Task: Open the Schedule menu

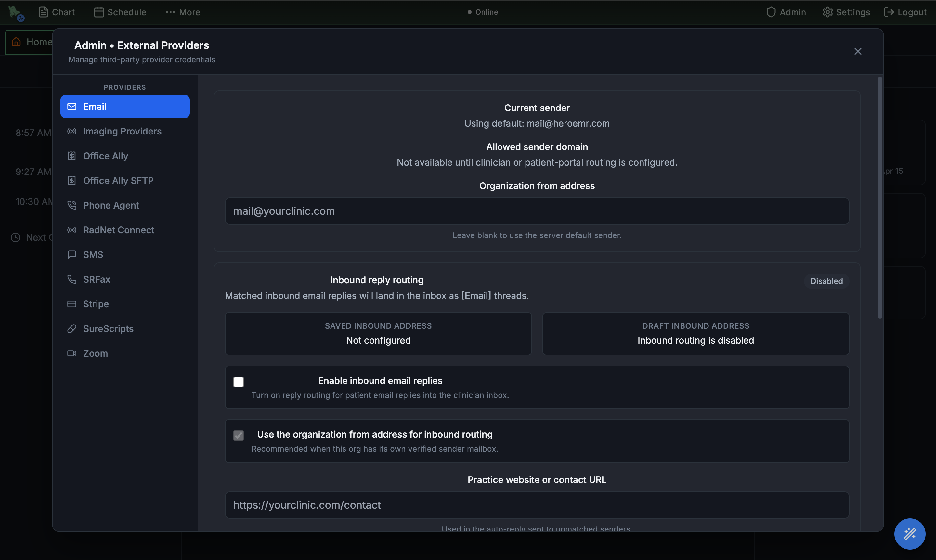Action: [120, 12]
